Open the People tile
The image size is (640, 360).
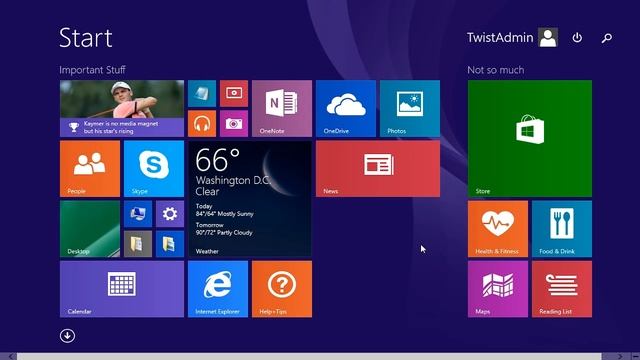tap(90, 169)
